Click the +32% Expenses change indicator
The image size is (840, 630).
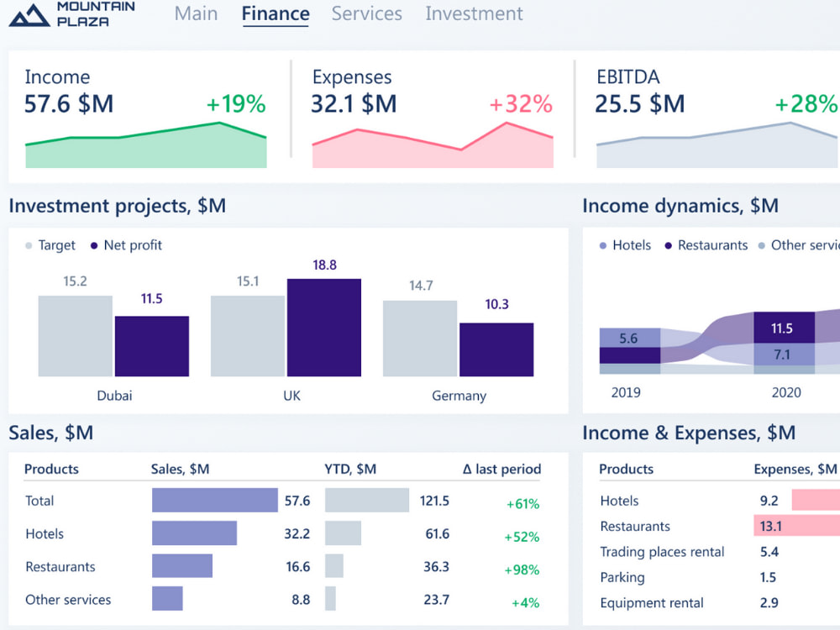tap(521, 104)
